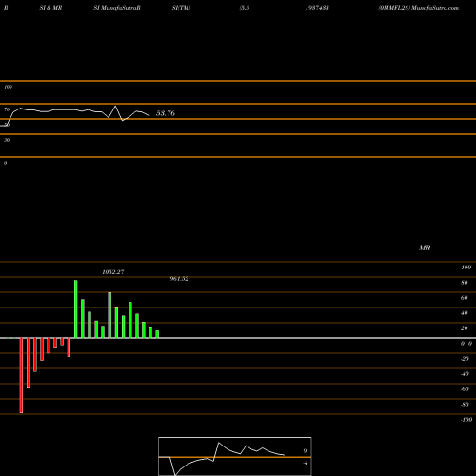Click the MunafaSutra.com watermark text in header
Screen dimensions: 476x476
point(435,8)
